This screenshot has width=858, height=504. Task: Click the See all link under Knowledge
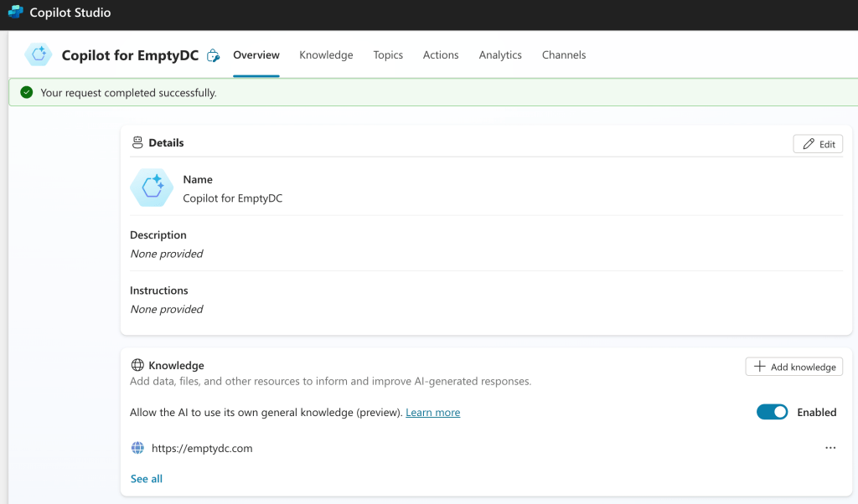tap(147, 479)
